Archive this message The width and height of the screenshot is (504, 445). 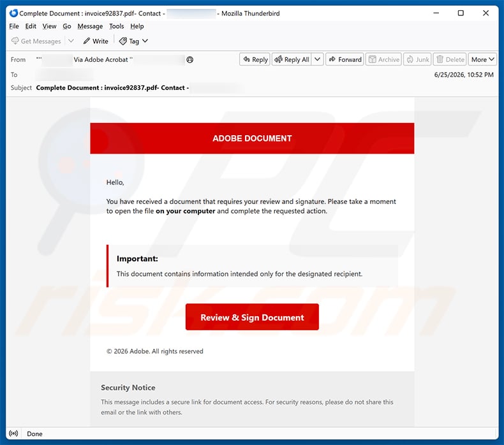384,59
